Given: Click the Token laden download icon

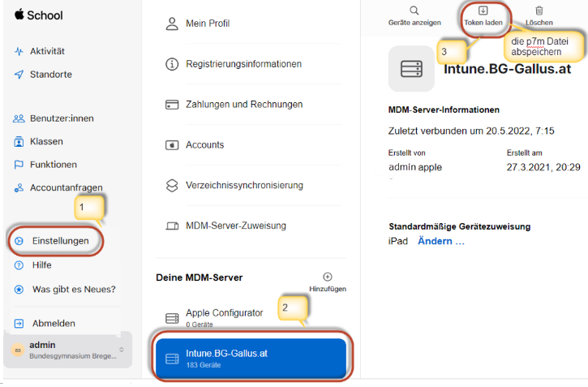Looking at the screenshot, I should (483, 11).
